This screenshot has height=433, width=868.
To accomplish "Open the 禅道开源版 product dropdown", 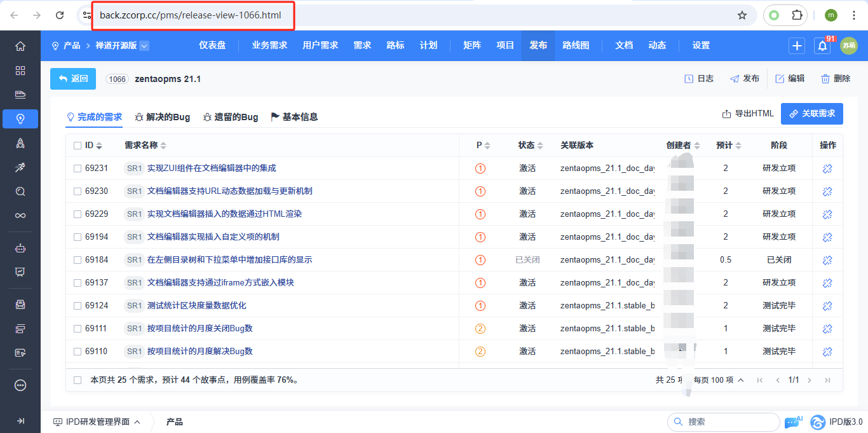I will click(x=144, y=46).
